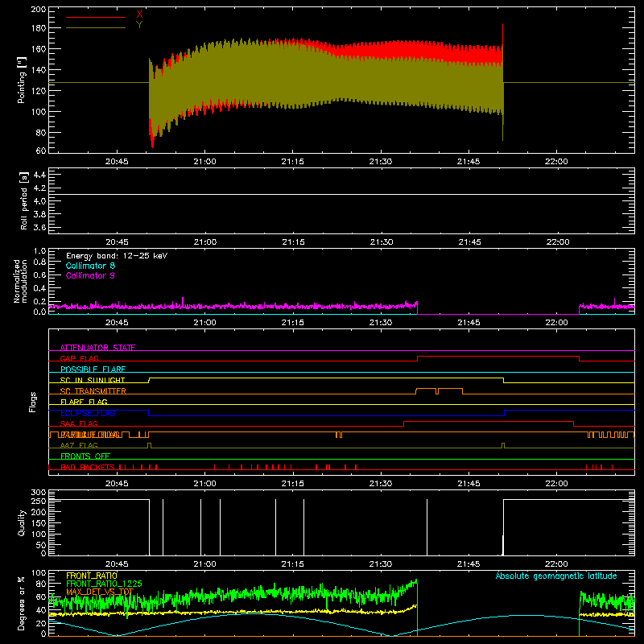Screen dimensions: 644x644
Task: Select the magenta Collimator 9 label
Action: click(90, 275)
